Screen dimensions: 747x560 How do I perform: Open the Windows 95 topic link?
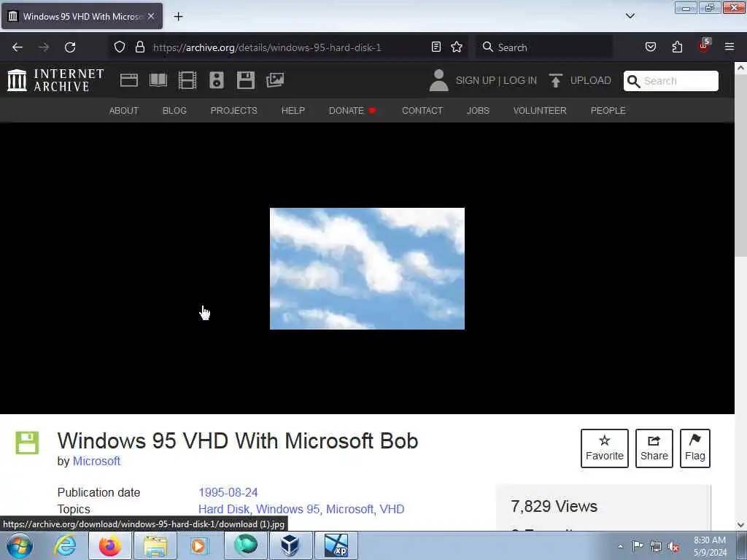pyautogui.click(x=287, y=509)
